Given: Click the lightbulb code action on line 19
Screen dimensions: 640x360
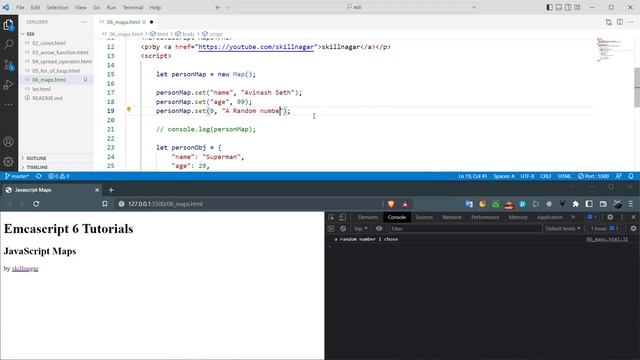Looking at the screenshot, I should coord(129,109).
